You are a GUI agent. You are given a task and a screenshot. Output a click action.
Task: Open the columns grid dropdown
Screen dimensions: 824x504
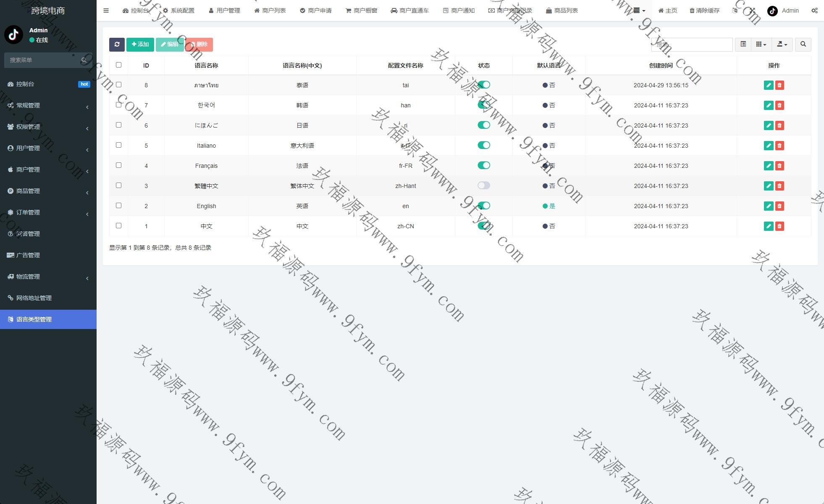click(761, 44)
